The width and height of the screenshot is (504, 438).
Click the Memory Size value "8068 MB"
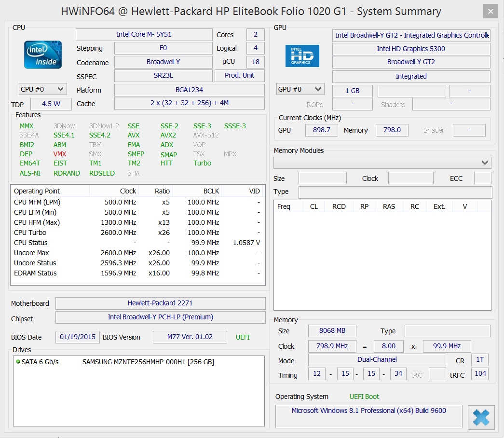[x=332, y=330]
